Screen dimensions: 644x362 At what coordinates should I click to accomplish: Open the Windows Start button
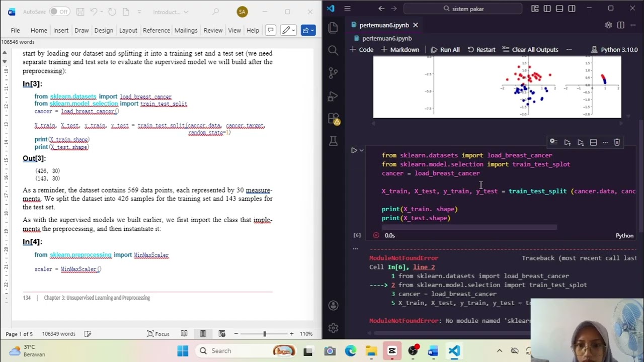[x=183, y=350]
